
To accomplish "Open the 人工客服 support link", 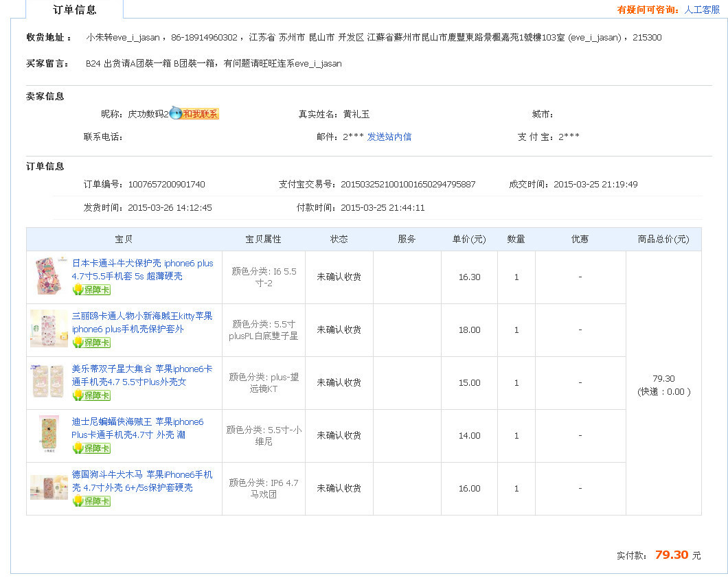I will (x=702, y=10).
